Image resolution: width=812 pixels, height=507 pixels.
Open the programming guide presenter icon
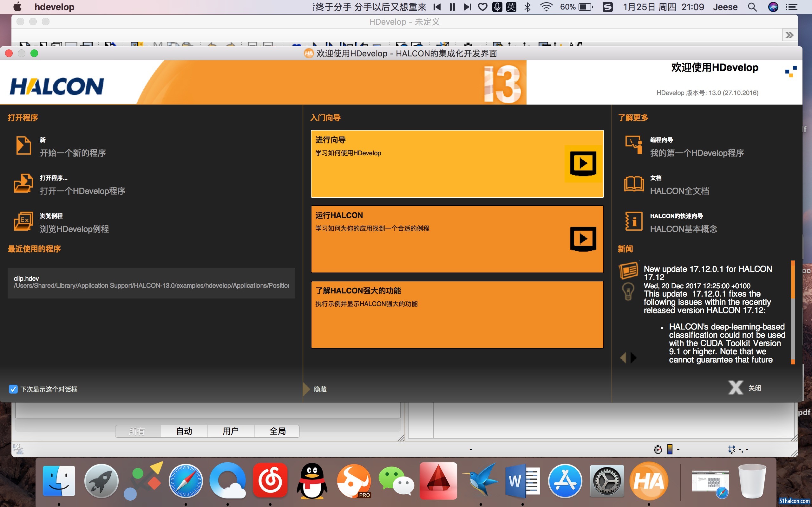pyautogui.click(x=633, y=145)
